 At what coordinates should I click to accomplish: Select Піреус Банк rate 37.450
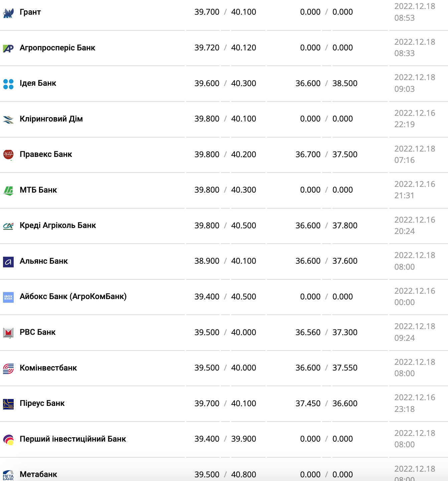coord(308,403)
